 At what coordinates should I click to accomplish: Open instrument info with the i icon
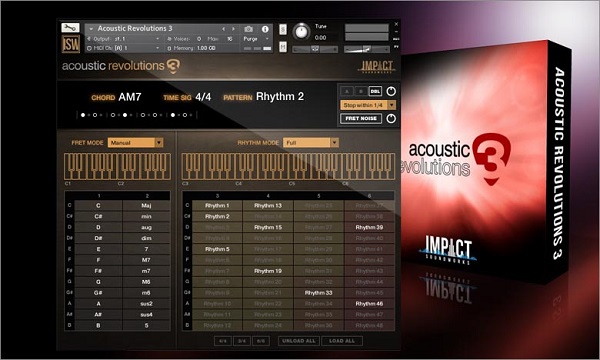point(265,29)
